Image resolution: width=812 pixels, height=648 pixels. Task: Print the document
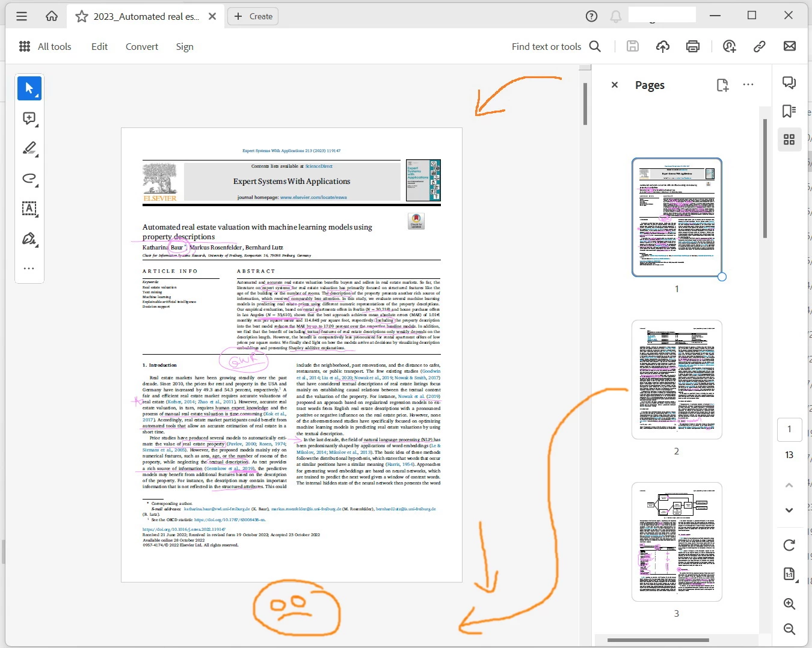[x=693, y=46]
